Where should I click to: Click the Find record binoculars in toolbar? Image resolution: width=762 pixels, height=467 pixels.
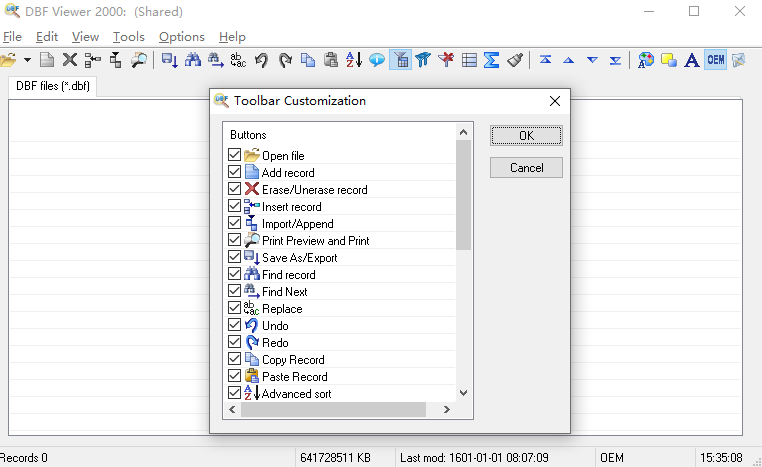(193, 60)
